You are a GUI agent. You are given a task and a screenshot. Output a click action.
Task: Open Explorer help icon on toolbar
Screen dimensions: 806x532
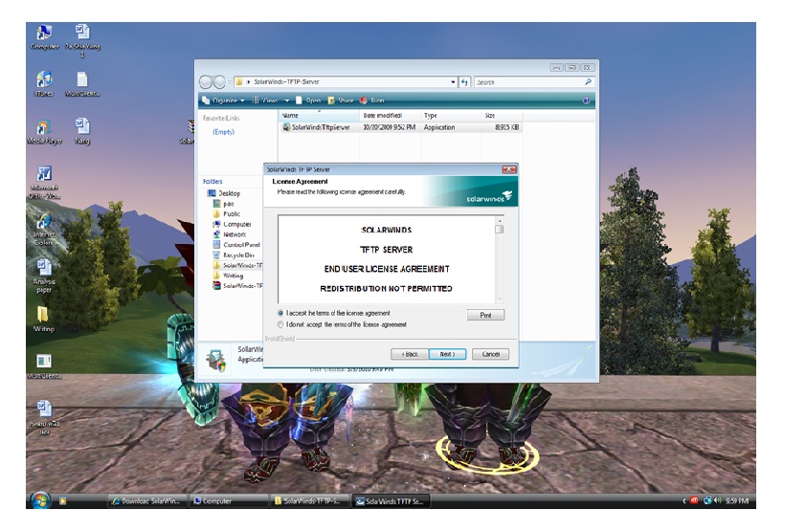[586, 100]
